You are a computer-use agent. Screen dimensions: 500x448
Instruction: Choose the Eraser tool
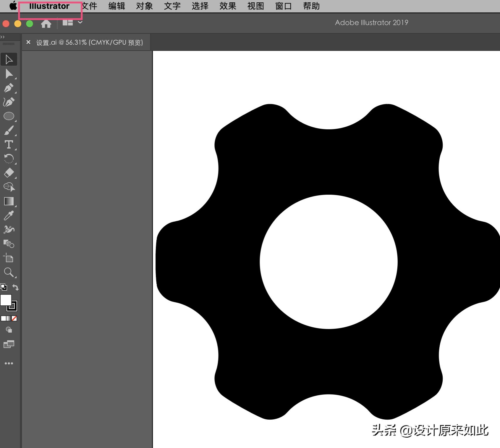tap(9, 173)
